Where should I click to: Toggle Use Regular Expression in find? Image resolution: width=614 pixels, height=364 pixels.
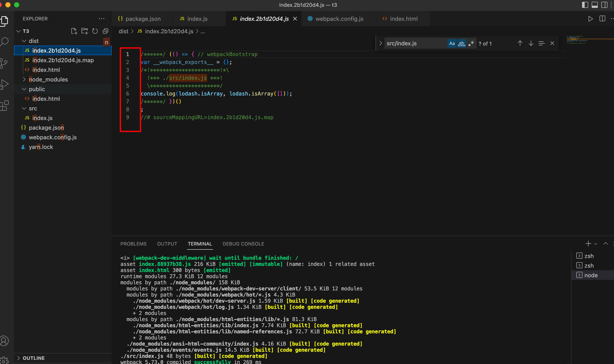pyautogui.click(x=471, y=43)
